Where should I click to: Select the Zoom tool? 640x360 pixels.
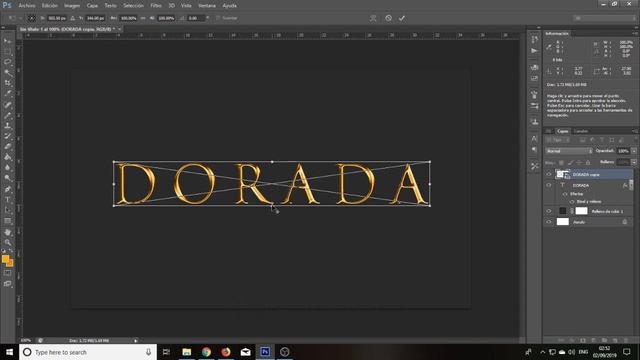[x=7, y=243]
